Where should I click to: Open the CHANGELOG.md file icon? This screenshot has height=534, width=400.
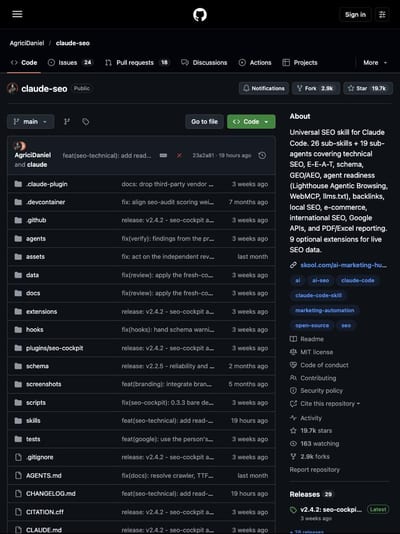coord(18,494)
